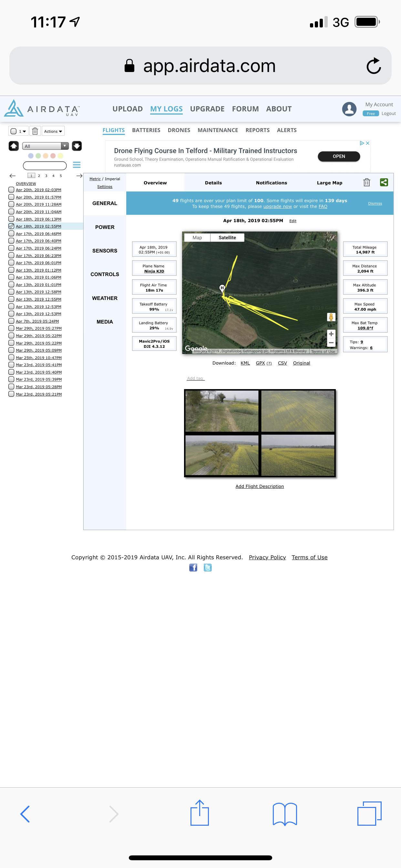Dismiss the plan limit banner

click(375, 203)
